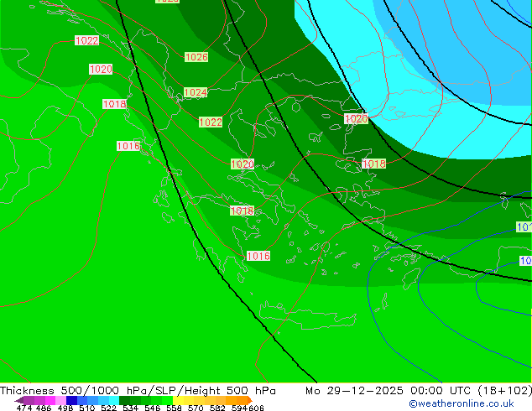Click the 474 legend value

click(x=24, y=408)
